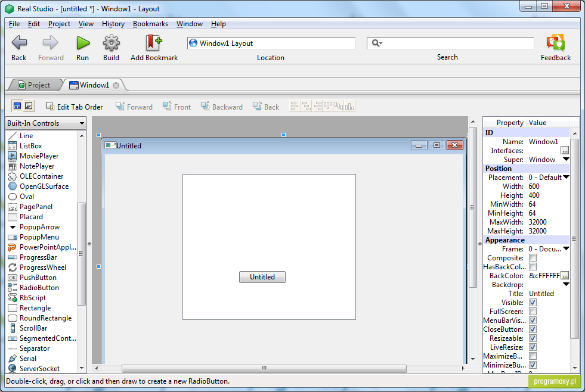Toggle the FullScreen checkbox
The image size is (585, 392).
point(533,312)
